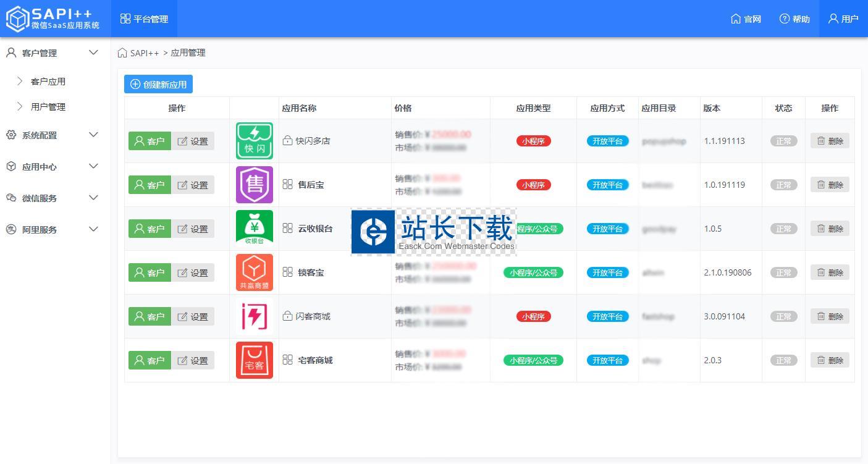Click the 正常 status badge for 售后宝
Viewport: 868px width, 464px height.
(x=783, y=184)
